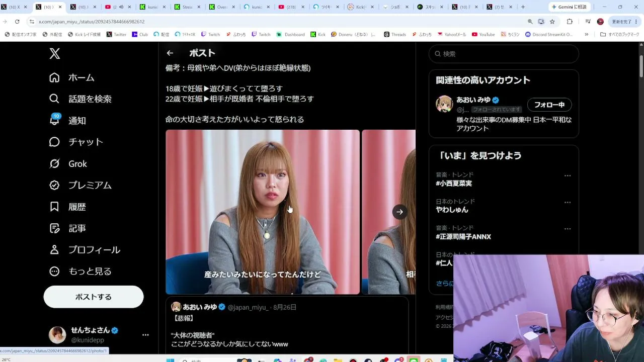Click the X logo in the sidebar
The height and width of the screenshot is (362, 644).
pos(55,54)
